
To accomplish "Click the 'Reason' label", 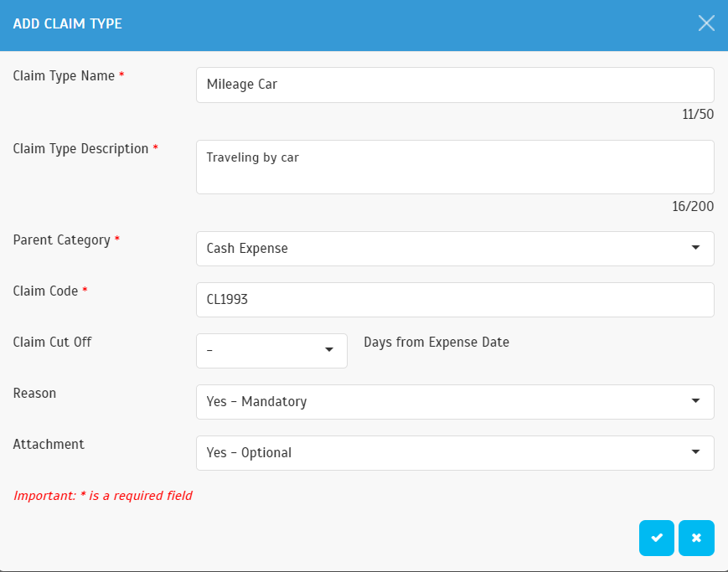I will click(35, 394).
